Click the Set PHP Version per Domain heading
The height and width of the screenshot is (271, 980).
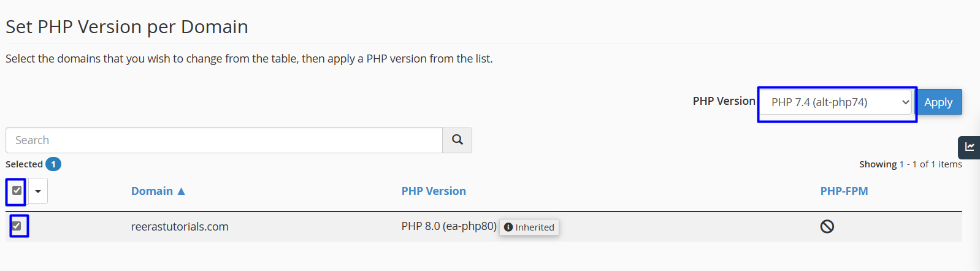click(x=127, y=27)
